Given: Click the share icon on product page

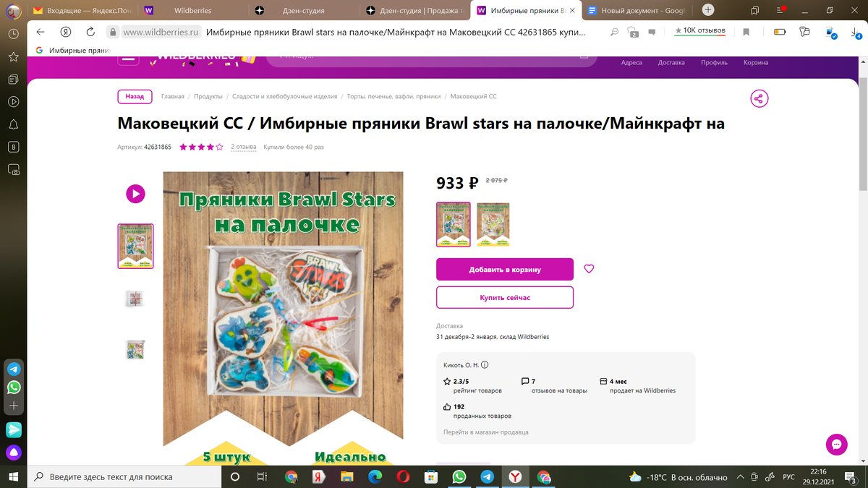Looking at the screenshot, I should [x=759, y=99].
